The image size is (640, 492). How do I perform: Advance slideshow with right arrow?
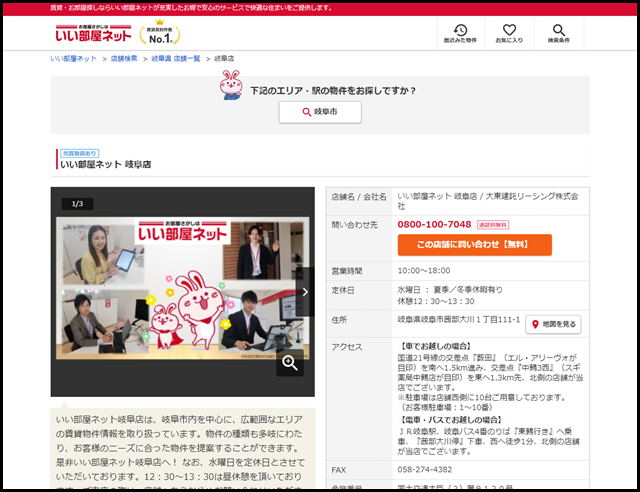[x=305, y=292]
